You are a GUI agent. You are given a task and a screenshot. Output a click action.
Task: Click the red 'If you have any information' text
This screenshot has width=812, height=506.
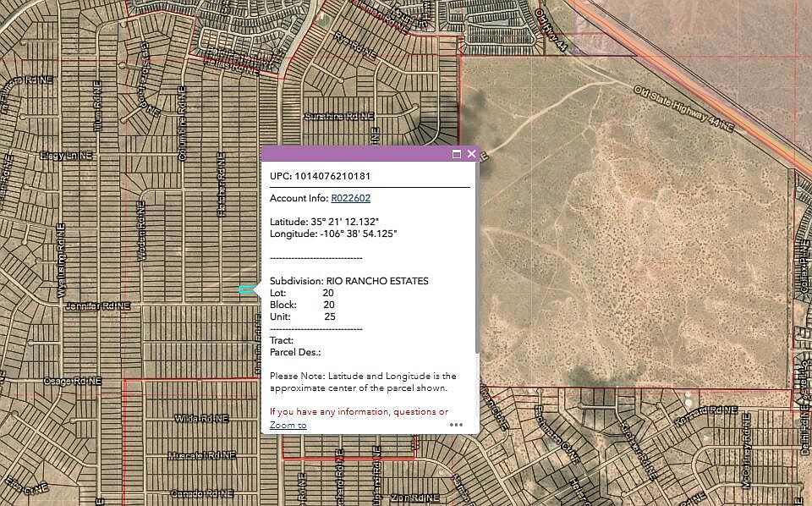pos(359,412)
